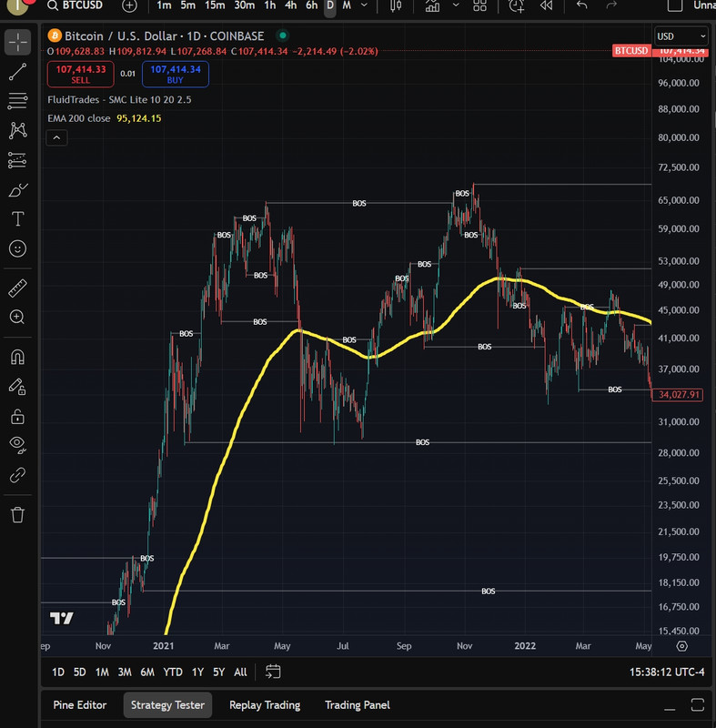Switch to the Strategy Tester tab
The width and height of the screenshot is (716, 728).
coord(167,704)
